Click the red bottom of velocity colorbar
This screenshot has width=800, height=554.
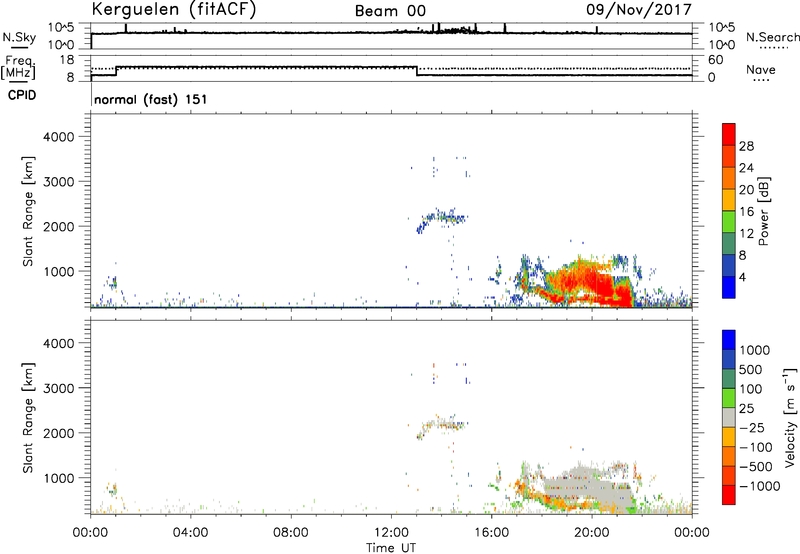point(729,495)
